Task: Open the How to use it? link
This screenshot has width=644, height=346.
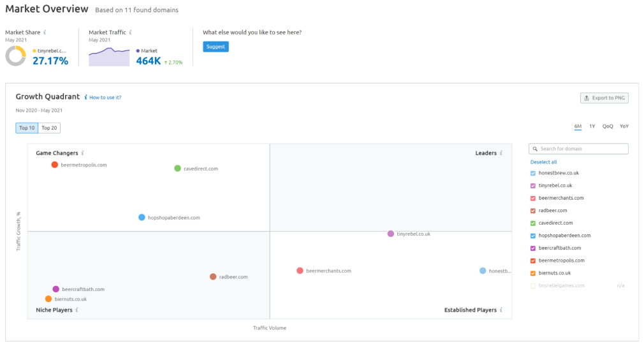Action: (105, 98)
